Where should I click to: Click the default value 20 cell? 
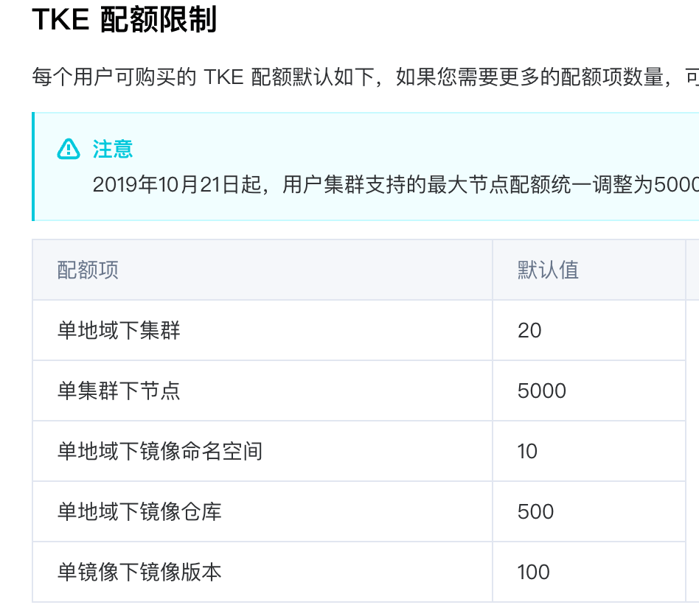(529, 330)
